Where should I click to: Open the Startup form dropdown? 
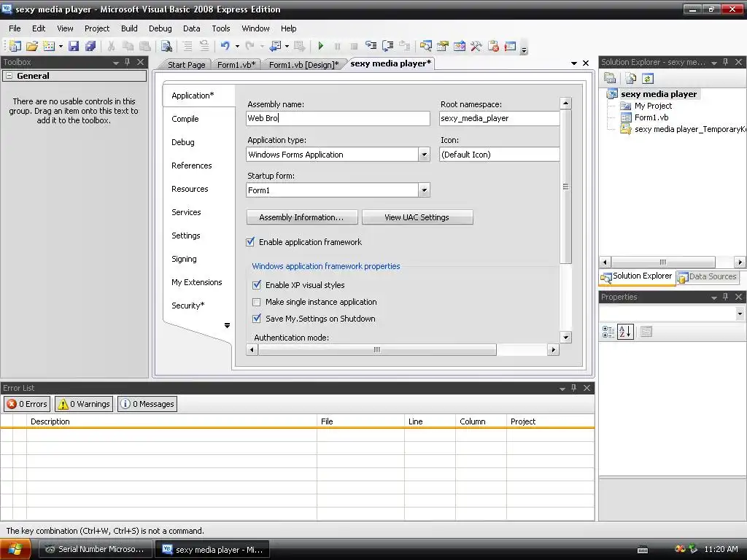coord(424,190)
